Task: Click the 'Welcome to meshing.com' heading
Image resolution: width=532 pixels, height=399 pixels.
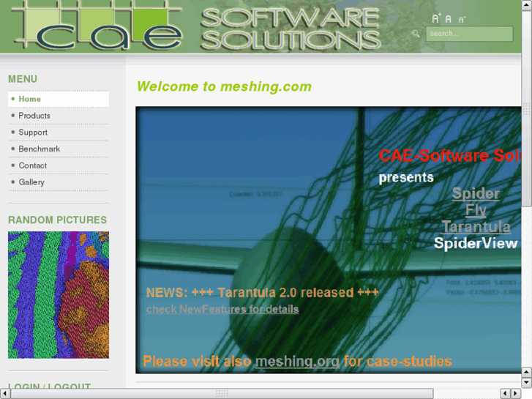Action: (224, 86)
